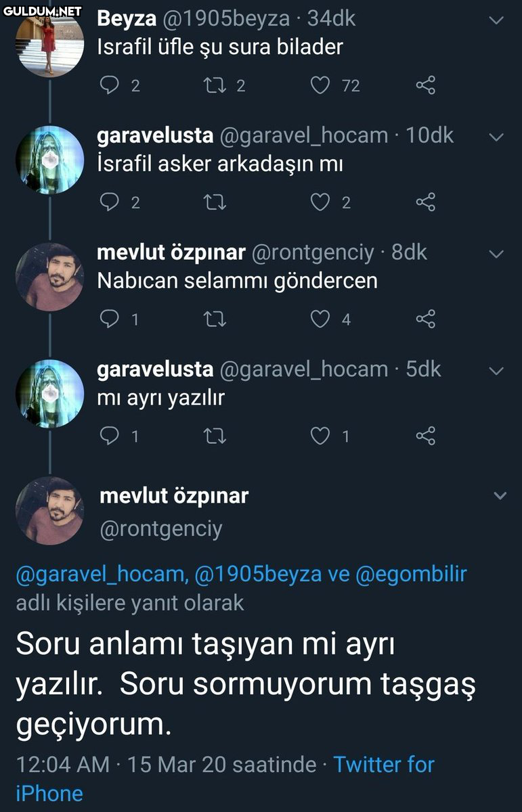Expand menu chevron on garavelusta's 10dk tweet

coord(496,137)
